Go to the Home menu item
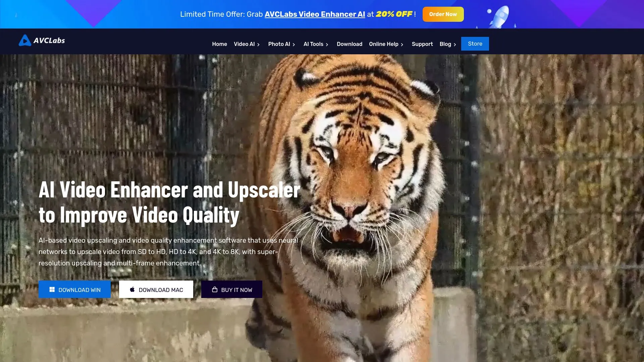The width and height of the screenshot is (644, 362). tap(219, 44)
